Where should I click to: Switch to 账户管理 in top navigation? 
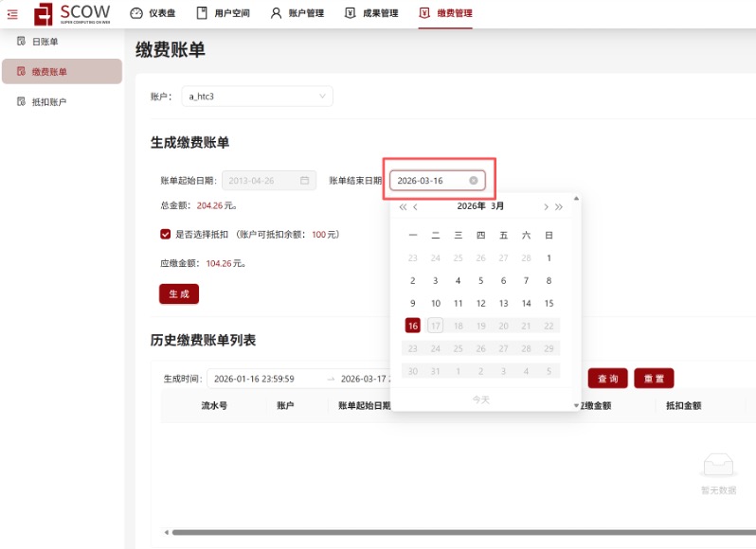297,13
